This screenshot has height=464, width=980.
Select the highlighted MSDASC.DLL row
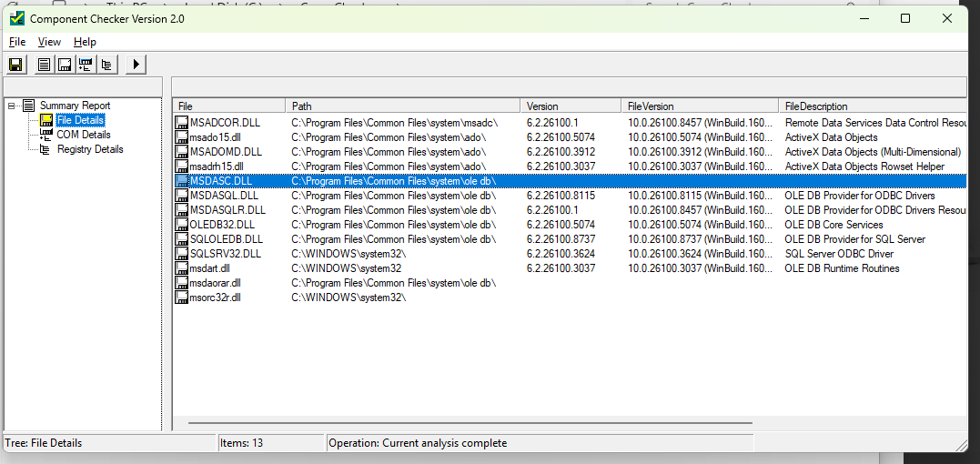(570, 181)
